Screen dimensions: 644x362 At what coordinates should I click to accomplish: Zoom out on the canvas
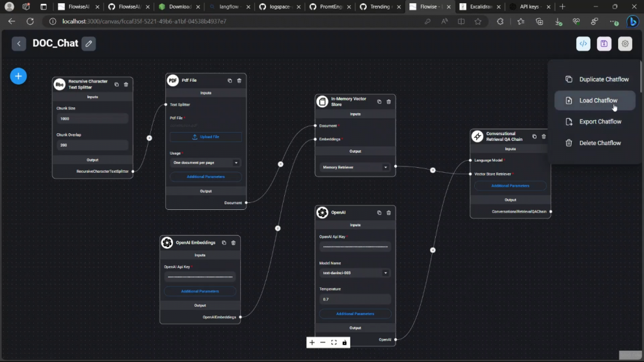pyautogui.click(x=323, y=343)
